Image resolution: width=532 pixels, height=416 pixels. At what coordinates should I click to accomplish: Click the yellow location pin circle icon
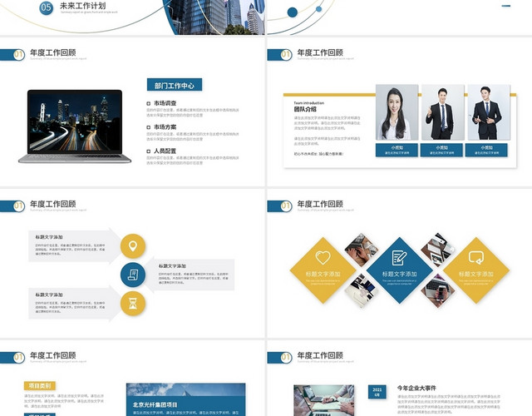tap(133, 246)
